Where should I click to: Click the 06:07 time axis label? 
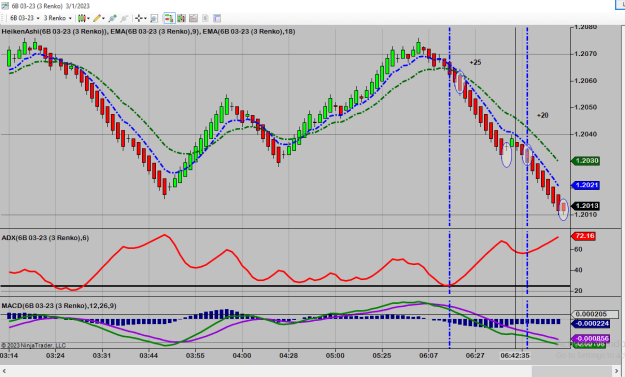click(x=428, y=355)
